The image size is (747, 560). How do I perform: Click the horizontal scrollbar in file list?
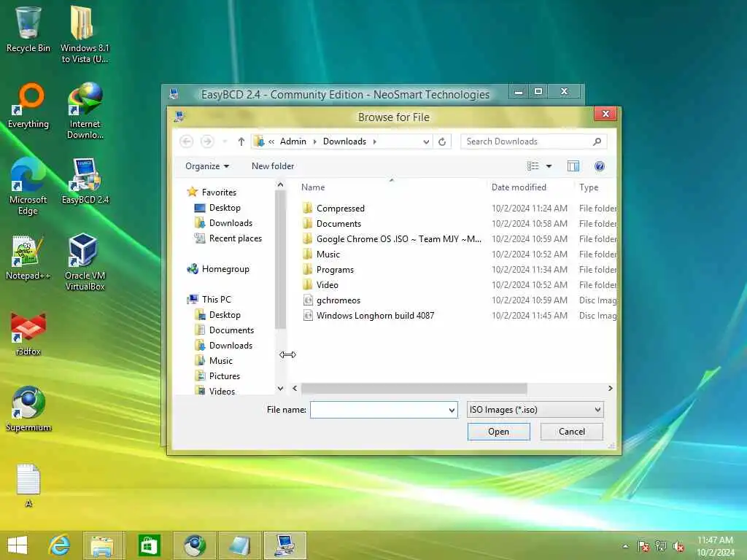(414, 388)
